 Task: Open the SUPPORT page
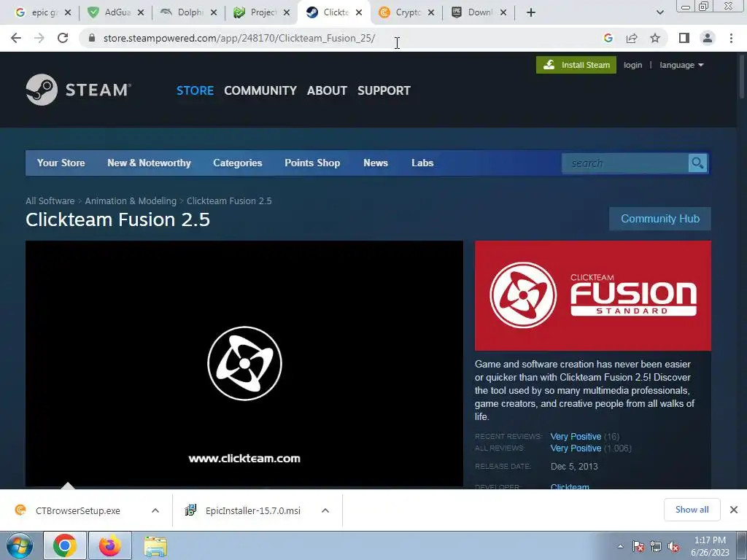point(384,90)
